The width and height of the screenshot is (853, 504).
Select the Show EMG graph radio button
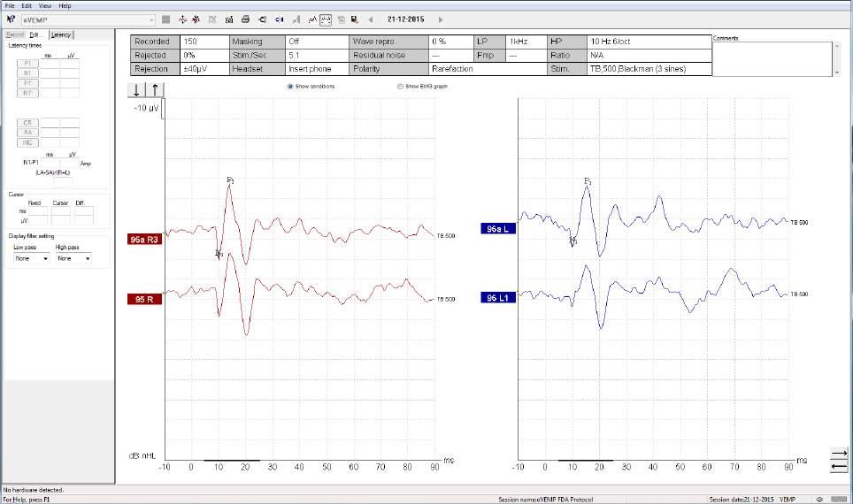[400, 87]
